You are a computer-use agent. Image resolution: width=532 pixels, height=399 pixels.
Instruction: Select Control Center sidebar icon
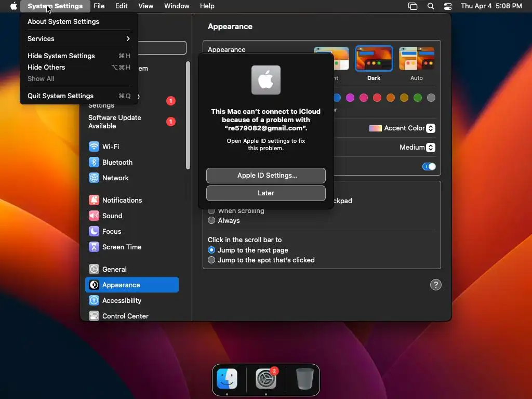point(94,316)
